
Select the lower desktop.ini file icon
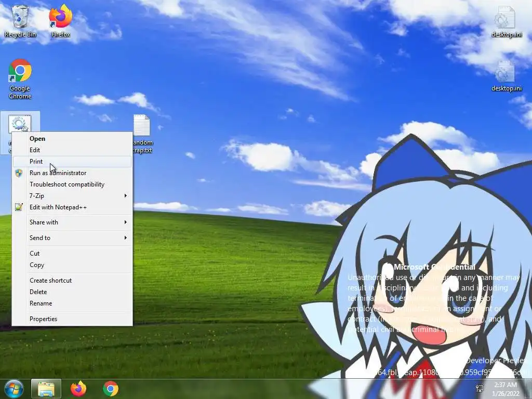click(506, 76)
